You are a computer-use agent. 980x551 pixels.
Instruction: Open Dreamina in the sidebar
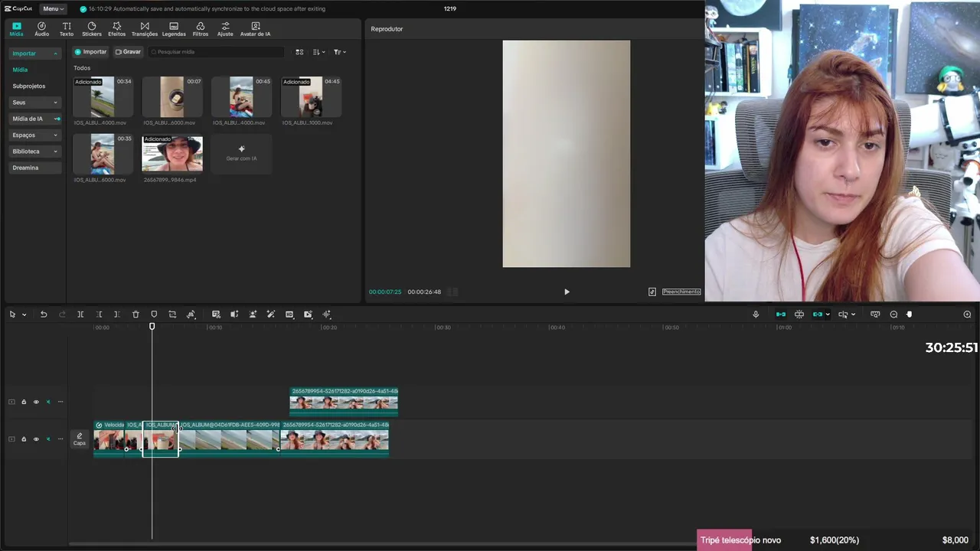coord(34,168)
